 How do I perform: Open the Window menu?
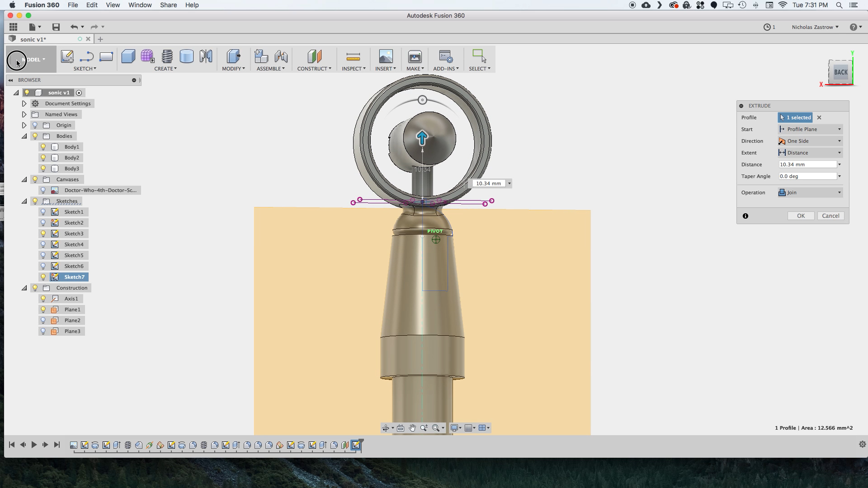click(140, 5)
